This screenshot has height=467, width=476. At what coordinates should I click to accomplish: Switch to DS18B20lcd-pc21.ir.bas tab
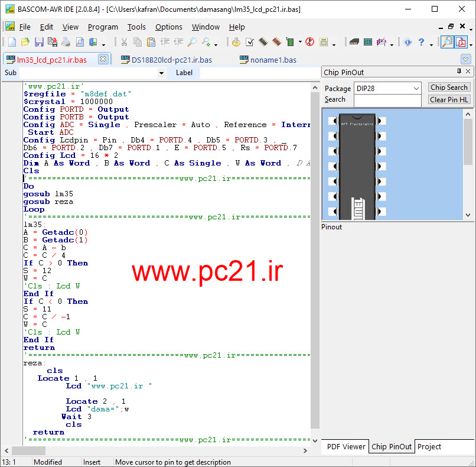(167, 60)
